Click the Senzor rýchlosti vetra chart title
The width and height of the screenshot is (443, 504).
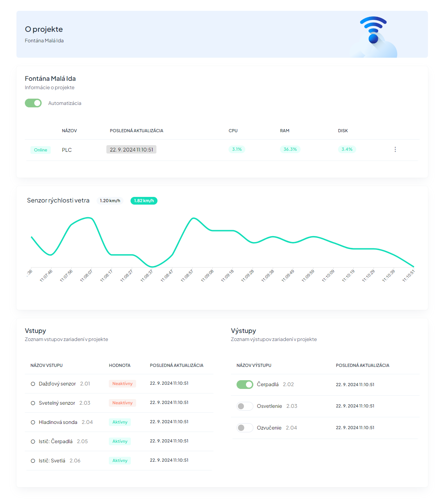(x=58, y=200)
